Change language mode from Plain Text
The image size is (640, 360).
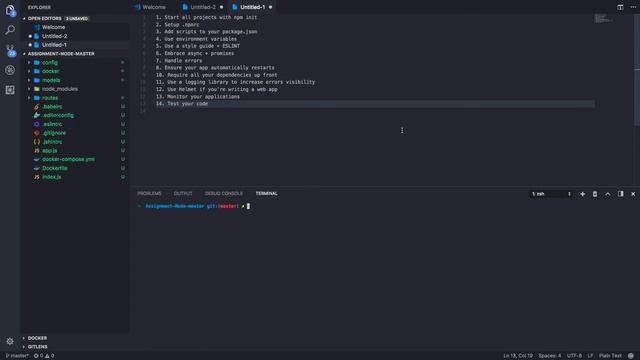pos(610,356)
